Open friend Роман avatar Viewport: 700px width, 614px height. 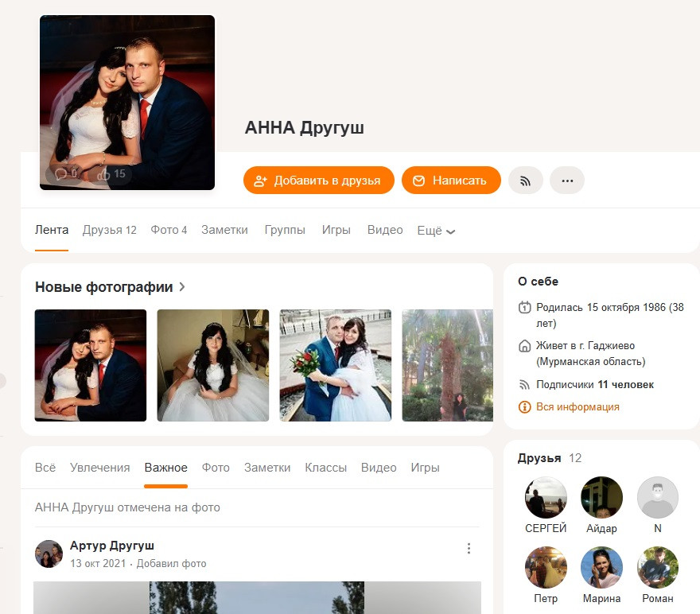point(657,567)
